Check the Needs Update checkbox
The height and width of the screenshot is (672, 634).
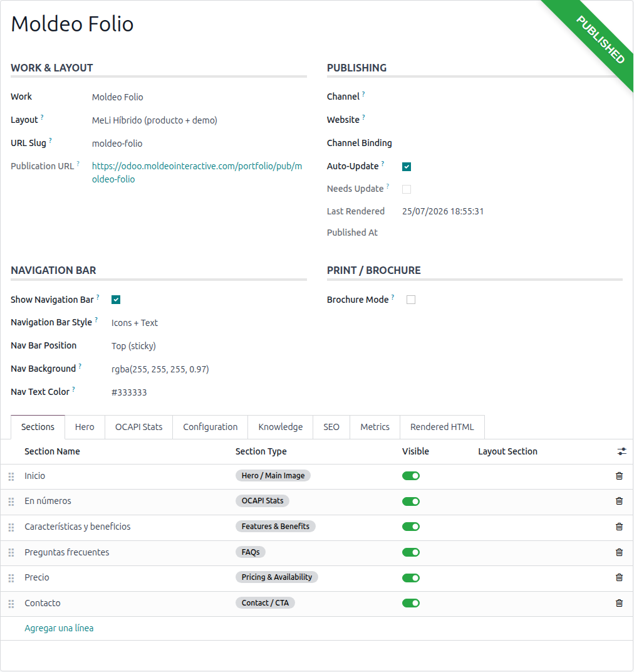point(407,189)
